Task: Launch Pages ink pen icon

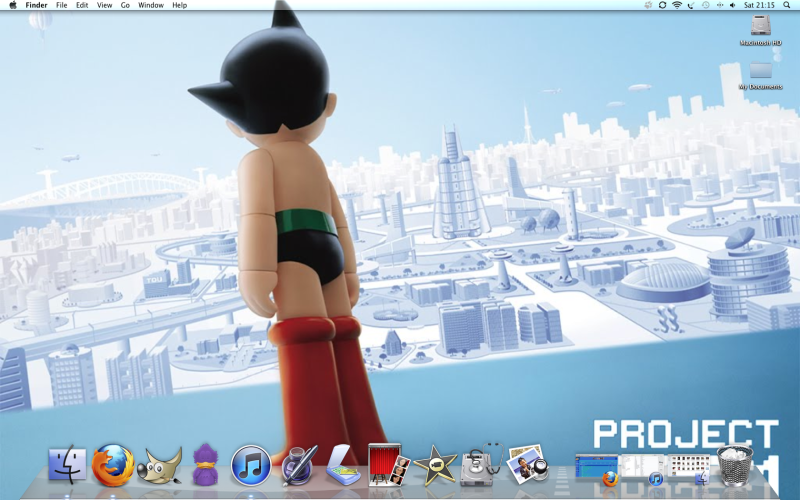Action: point(299,465)
